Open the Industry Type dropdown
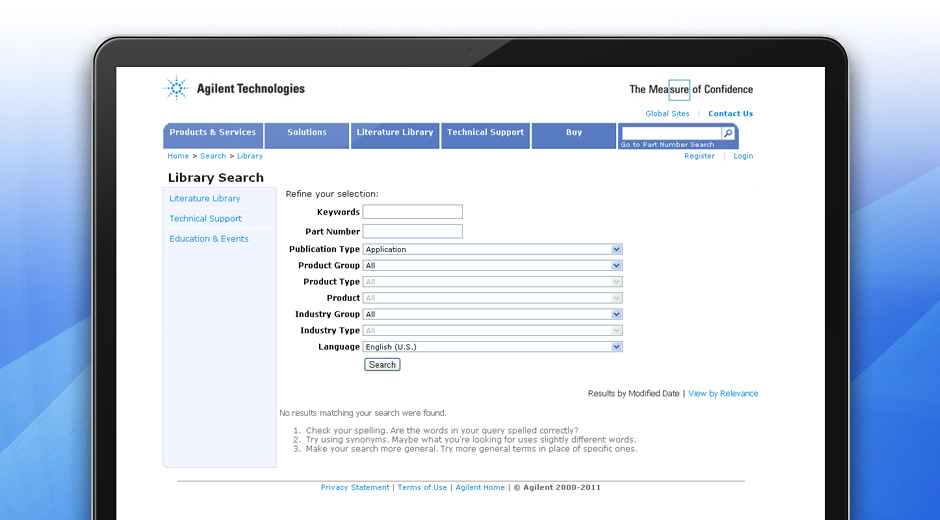This screenshot has width=940, height=520. pyautogui.click(x=492, y=330)
